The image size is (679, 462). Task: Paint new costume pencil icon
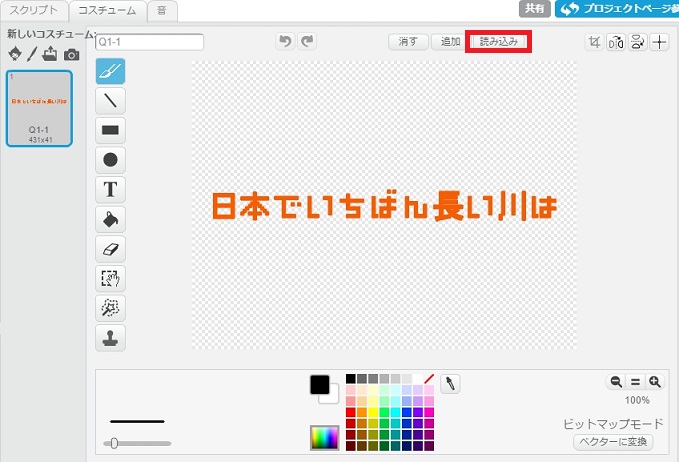pyautogui.click(x=32, y=54)
